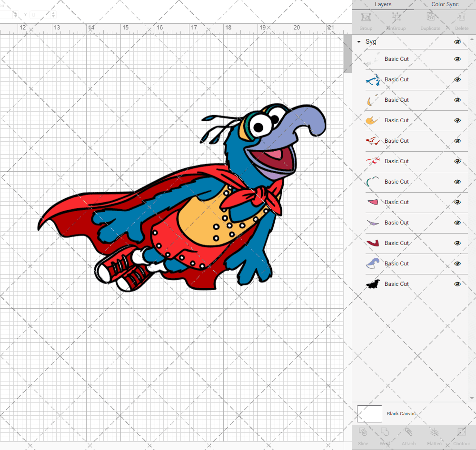Viewport: 476px width, 450px height.
Task: Select the dark red layer thumbnail
Action: coord(373,141)
